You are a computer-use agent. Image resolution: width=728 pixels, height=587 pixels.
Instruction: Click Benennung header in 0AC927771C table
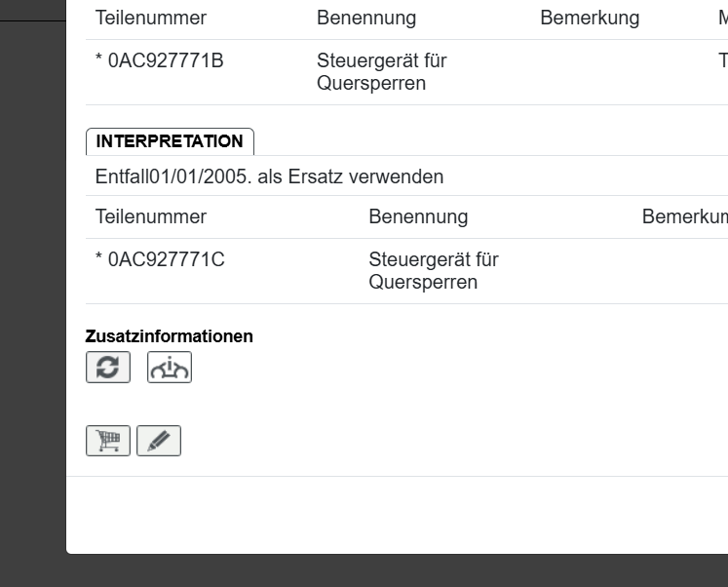point(418,216)
